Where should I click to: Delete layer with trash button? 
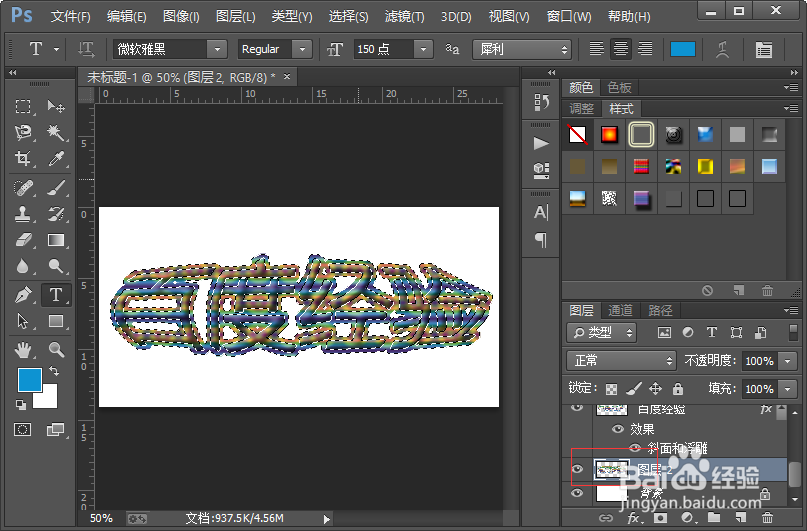[767, 518]
